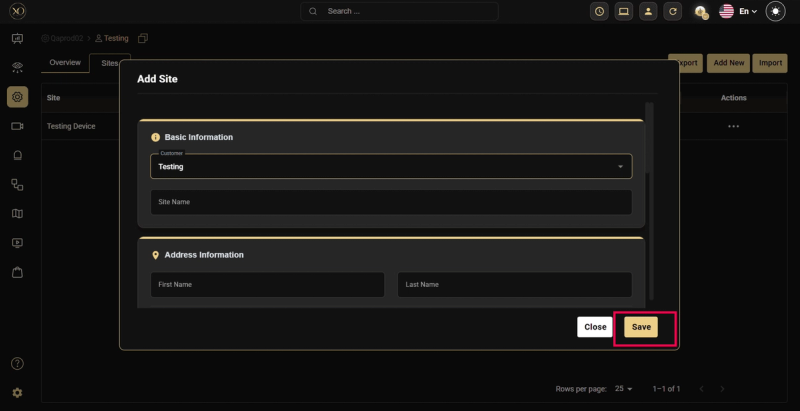The height and width of the screenshot is (411, 800).
Task: Switch to the Overview tab
Action: [65, 63]
